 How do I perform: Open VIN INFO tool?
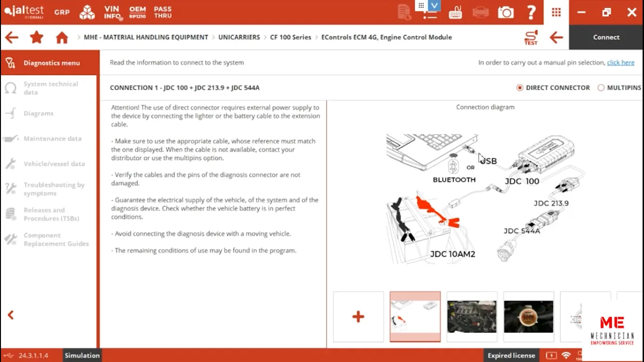pos(112,12)
